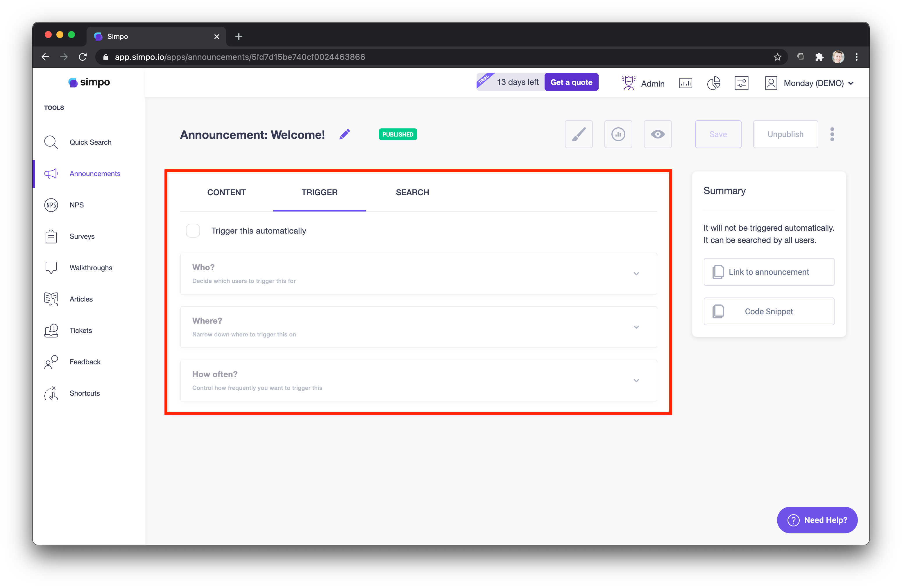Open Chrome three-dot menu
The image size is (902, 588).
click(856, 57)
